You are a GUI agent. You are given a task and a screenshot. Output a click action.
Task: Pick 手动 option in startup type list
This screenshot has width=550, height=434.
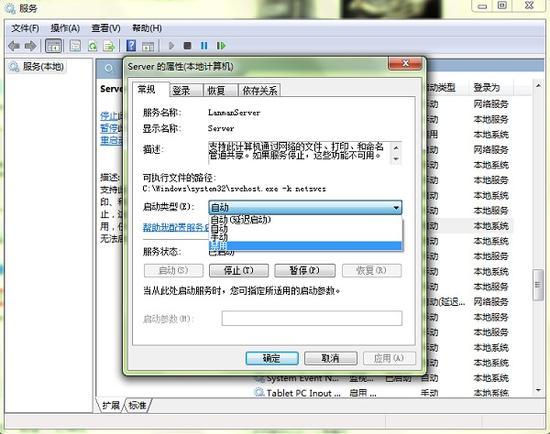coord(305,238)
